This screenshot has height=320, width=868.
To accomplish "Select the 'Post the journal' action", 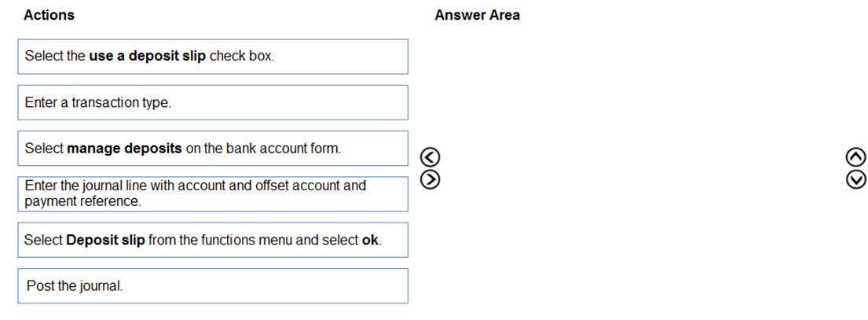I will point(213,286).
